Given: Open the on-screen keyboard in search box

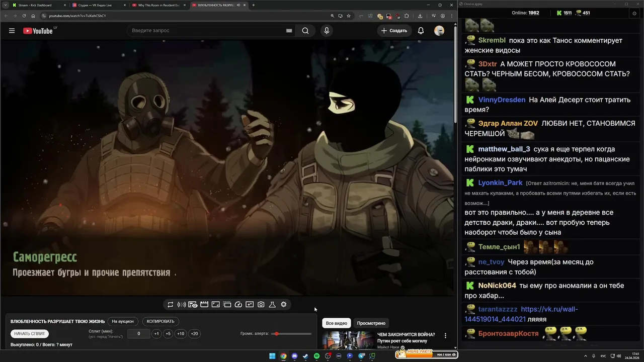Looking at the screenshot, I should pos(289,31).
